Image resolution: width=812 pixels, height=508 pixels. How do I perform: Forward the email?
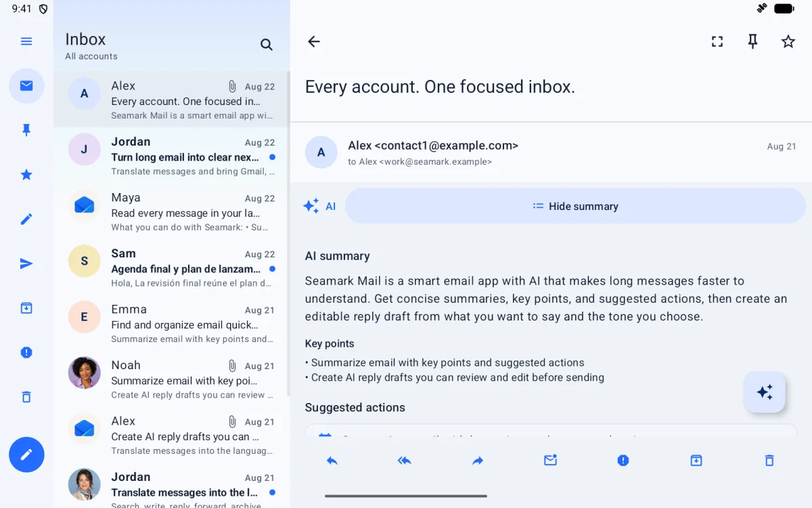click(478, 461)
